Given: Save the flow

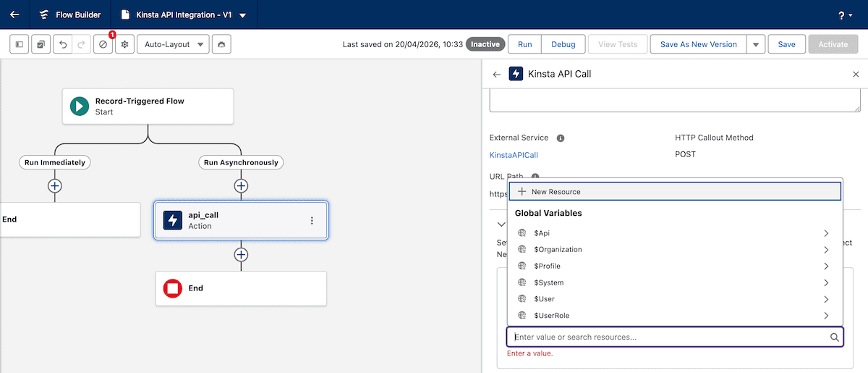Looking at the screenshot, I should (786, 44).
